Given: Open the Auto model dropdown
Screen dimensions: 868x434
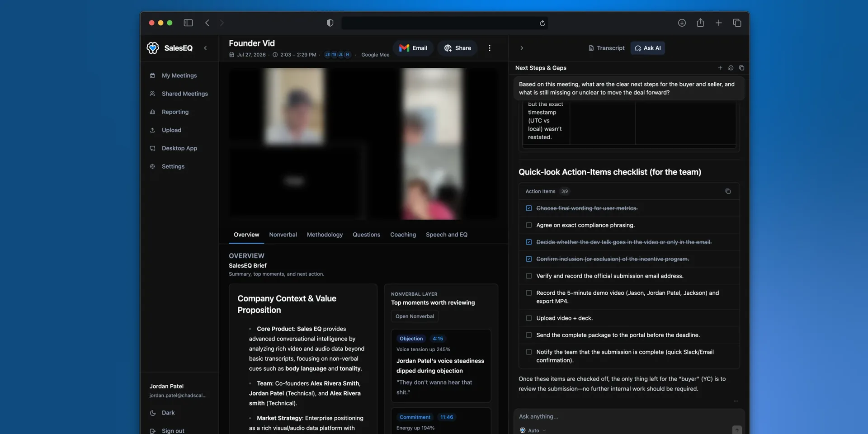Looking at the screenshot, I should point(533,430).
